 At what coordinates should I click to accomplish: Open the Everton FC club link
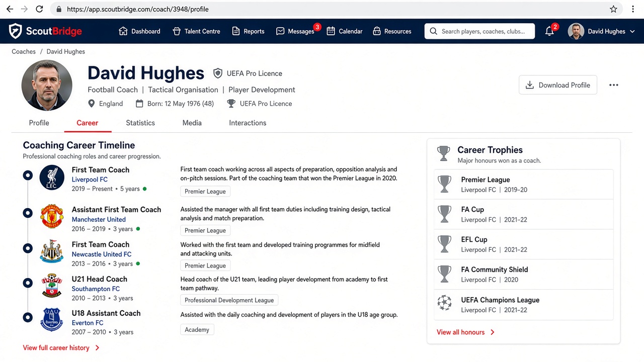coord(88,323)
